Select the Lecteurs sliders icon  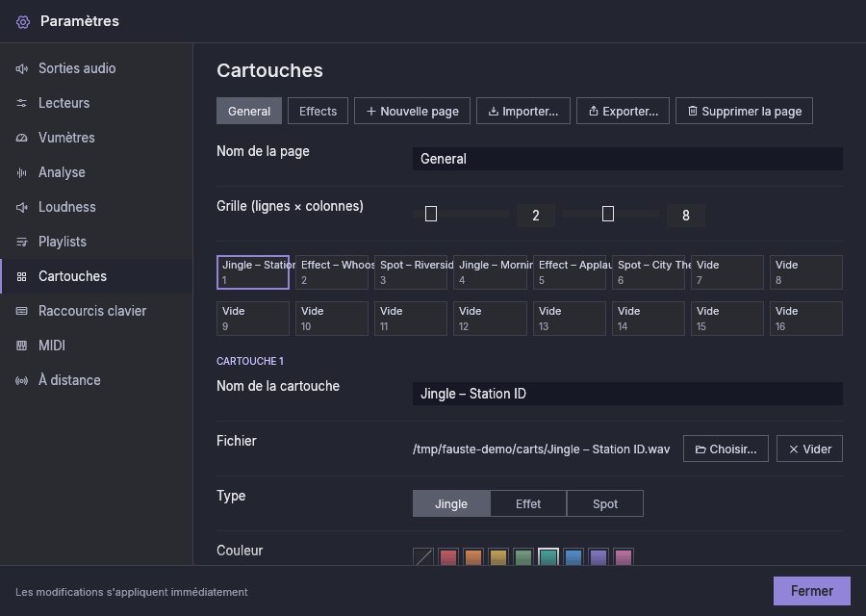click(x=21, y=103)
